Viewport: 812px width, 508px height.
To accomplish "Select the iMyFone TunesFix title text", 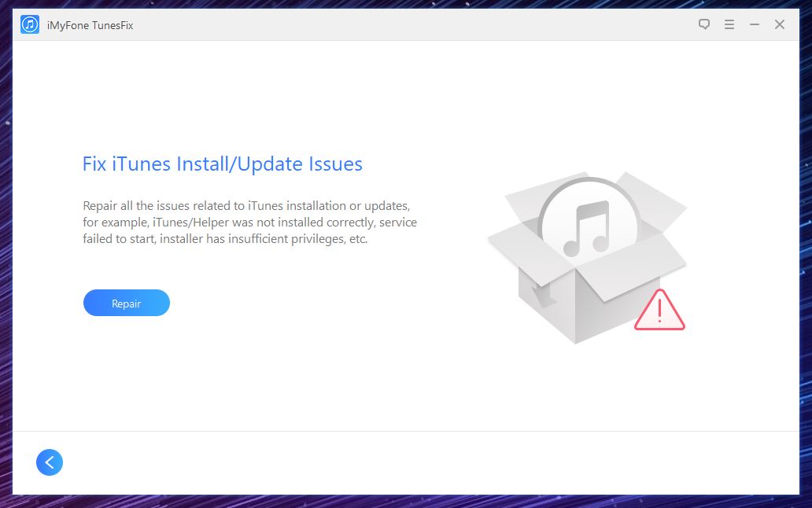I will pos(90,25).
